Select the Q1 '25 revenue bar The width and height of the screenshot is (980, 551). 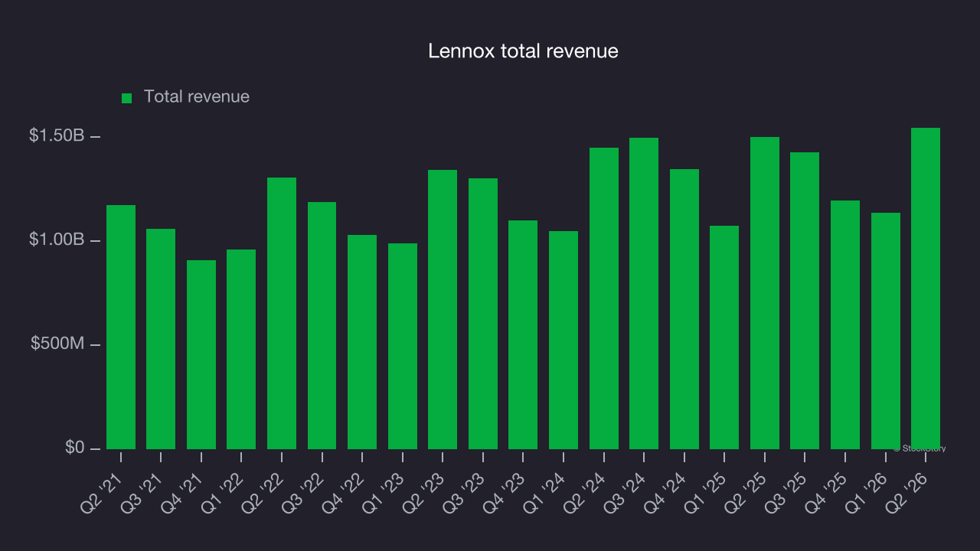(724, 337)
